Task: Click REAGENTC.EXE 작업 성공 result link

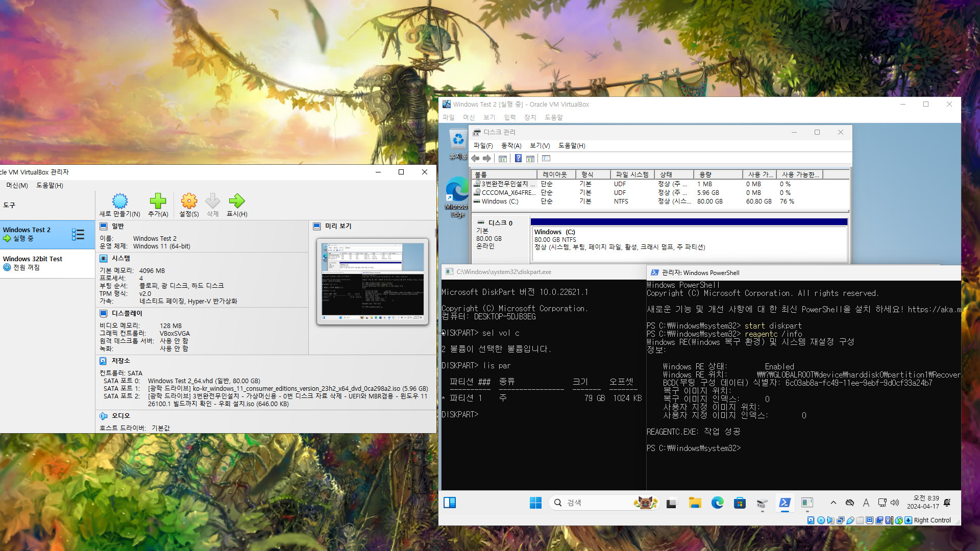Action: click(692, 431)
